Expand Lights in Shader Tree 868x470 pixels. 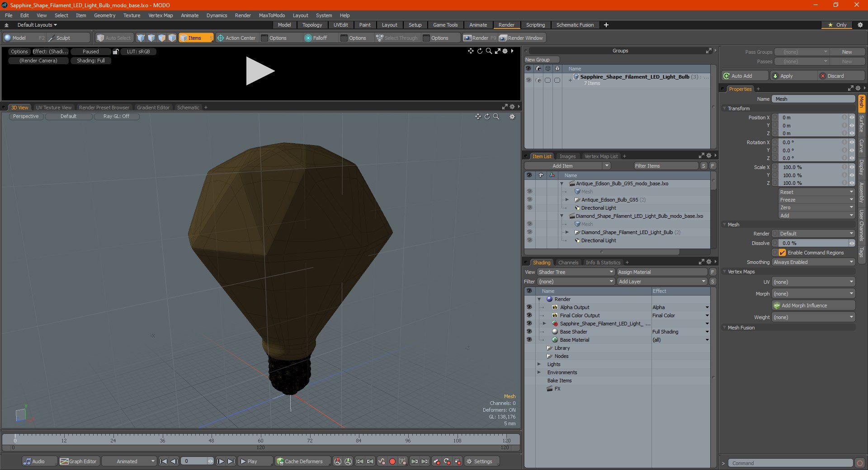tap(539, 364)
